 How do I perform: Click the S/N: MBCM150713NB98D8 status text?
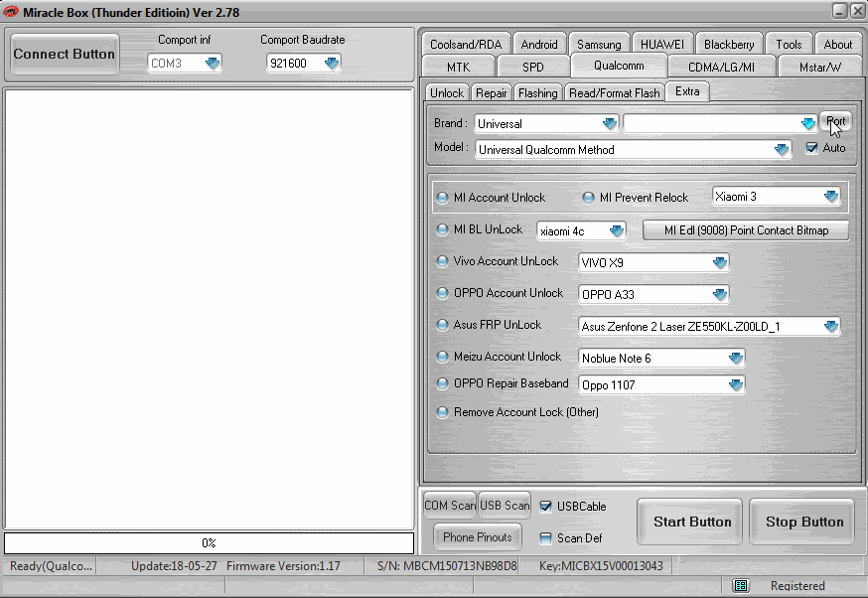tap(447, 566)
